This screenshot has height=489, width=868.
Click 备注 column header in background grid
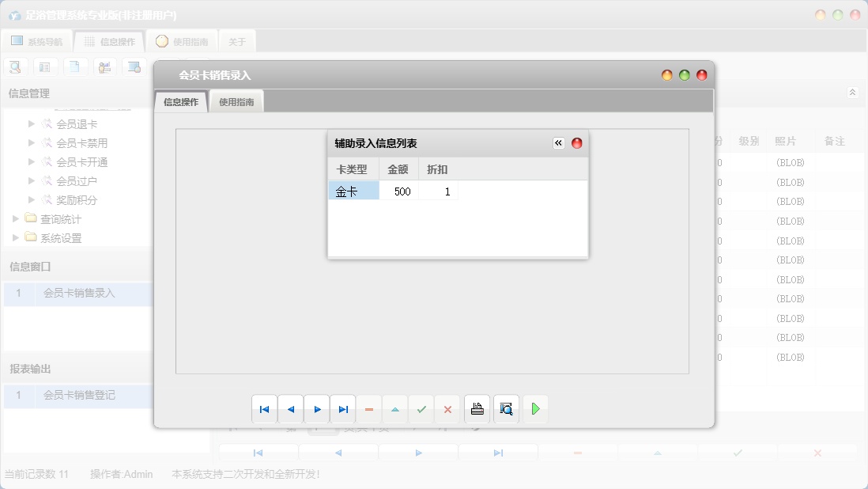[835, 141]
